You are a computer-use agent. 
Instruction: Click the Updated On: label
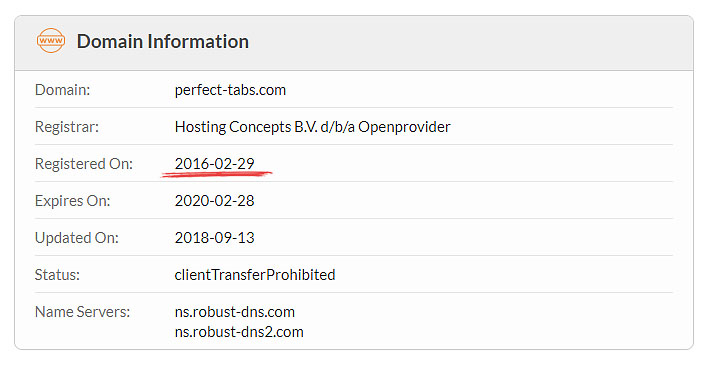(x=77, y=238)
